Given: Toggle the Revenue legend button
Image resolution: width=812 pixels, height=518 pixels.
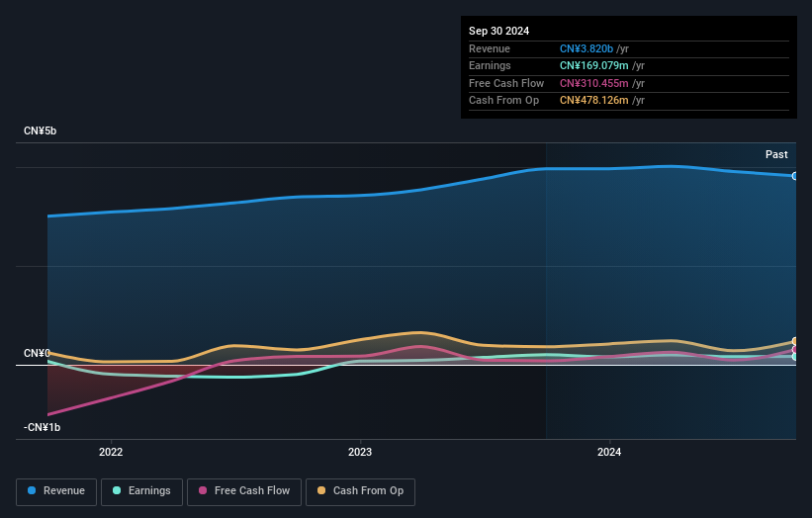Looking at the screenshot, I should (x=56, y=491).
